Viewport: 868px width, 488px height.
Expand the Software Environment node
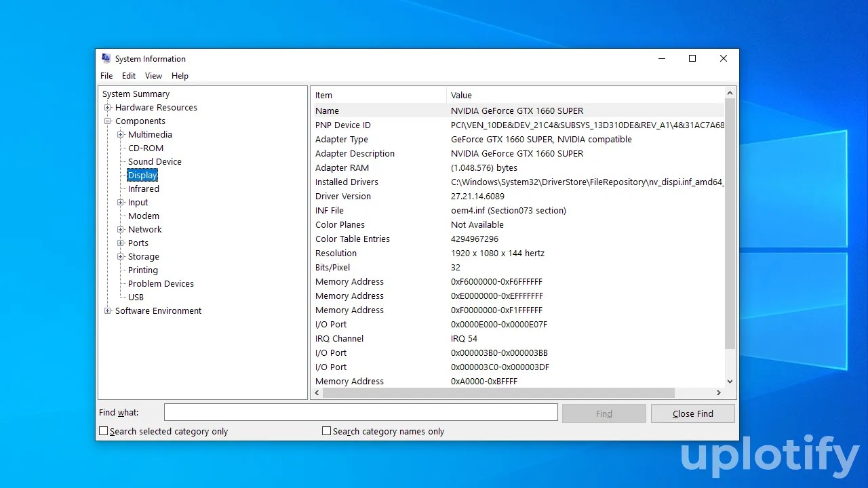[108, 311]
